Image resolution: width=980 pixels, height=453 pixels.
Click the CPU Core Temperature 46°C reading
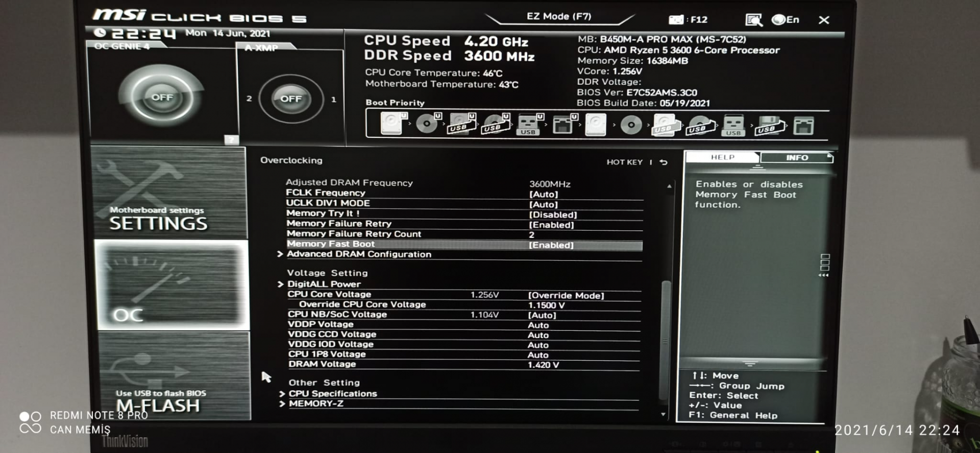pyautogui.click(x=434, y=73)
